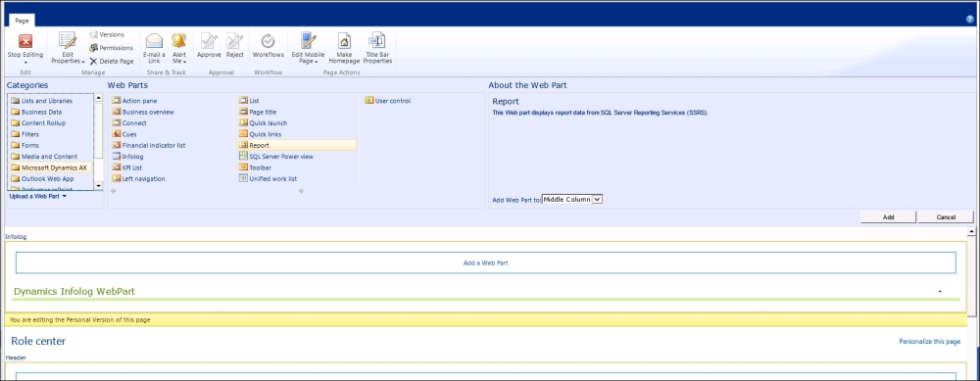Click the Dynamics Infolog WebPart title
Screen dimensions: 980x381
pyautogui.click(x=74, y=292)
